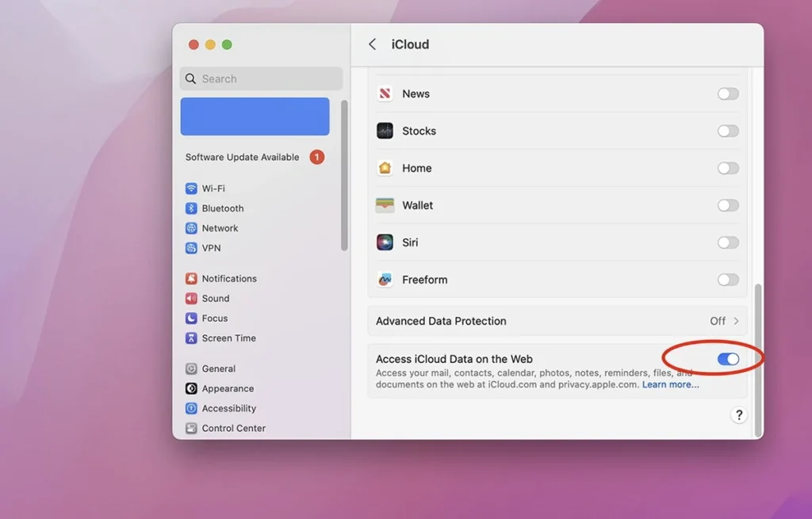Click the Screen Time hourglass icon
The width and height of the screenshot is (812, 519).
191,338
